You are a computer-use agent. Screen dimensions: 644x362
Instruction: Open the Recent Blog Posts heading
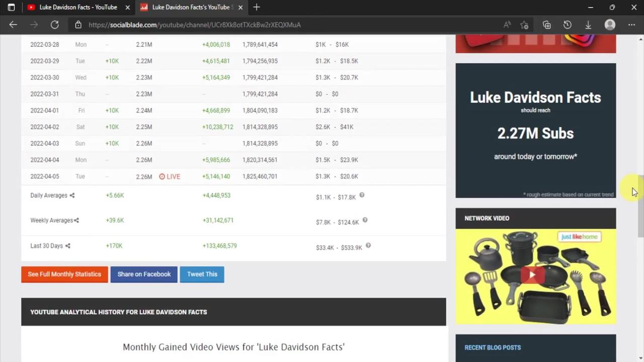(493, 347)
